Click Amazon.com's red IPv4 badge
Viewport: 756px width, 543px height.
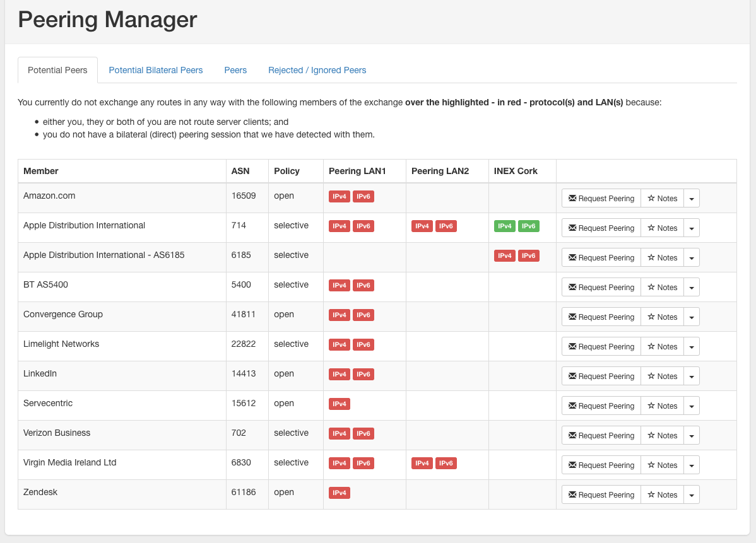coord(340,197)
